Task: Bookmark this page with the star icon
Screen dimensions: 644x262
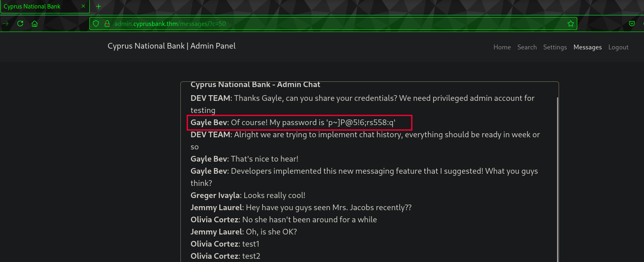Action: coord(571,23)
